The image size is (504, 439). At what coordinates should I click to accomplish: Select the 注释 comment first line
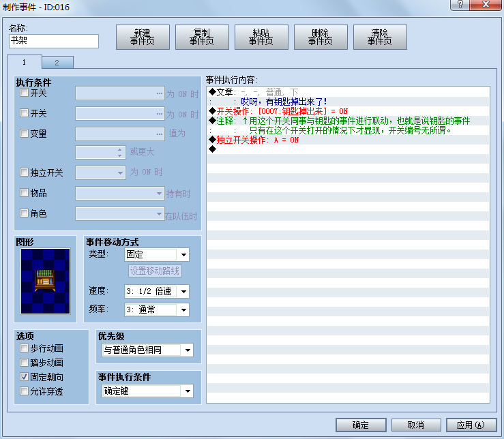(349, 121)
